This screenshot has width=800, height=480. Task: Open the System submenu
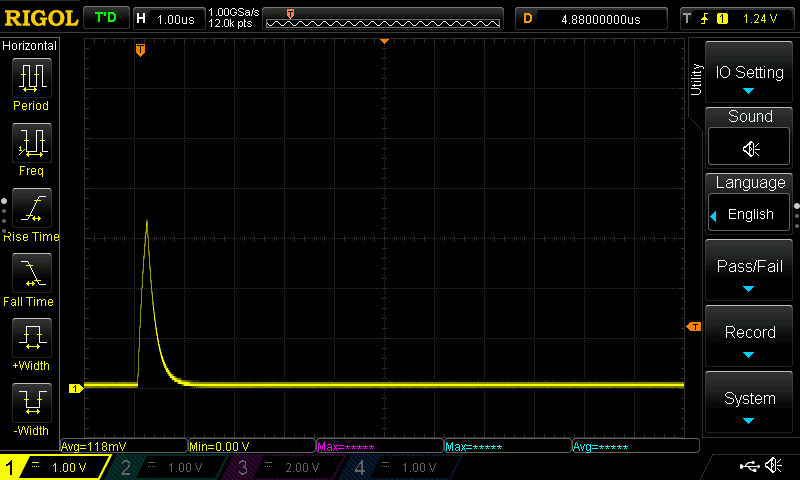coord(750,402)
